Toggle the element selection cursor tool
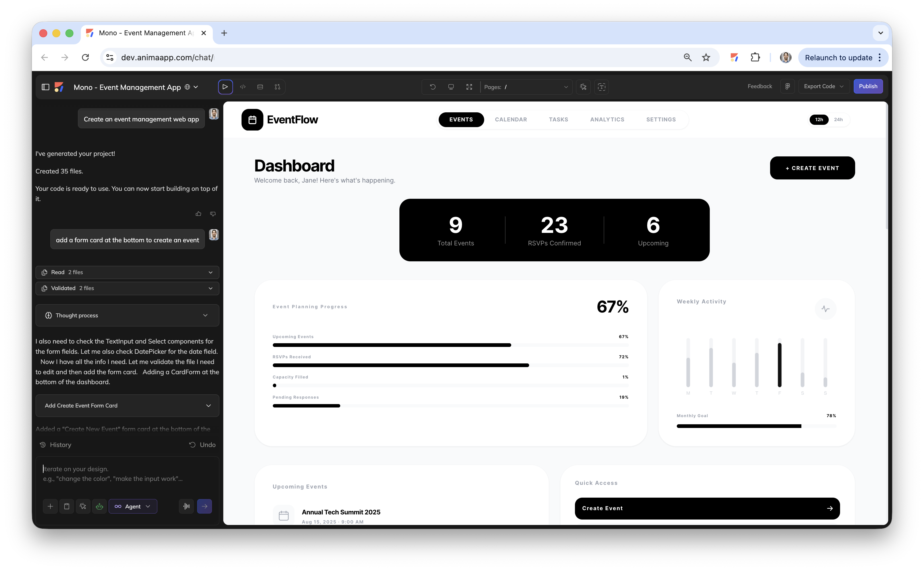Screen dimensions: 924x571 tap(583, 87)
